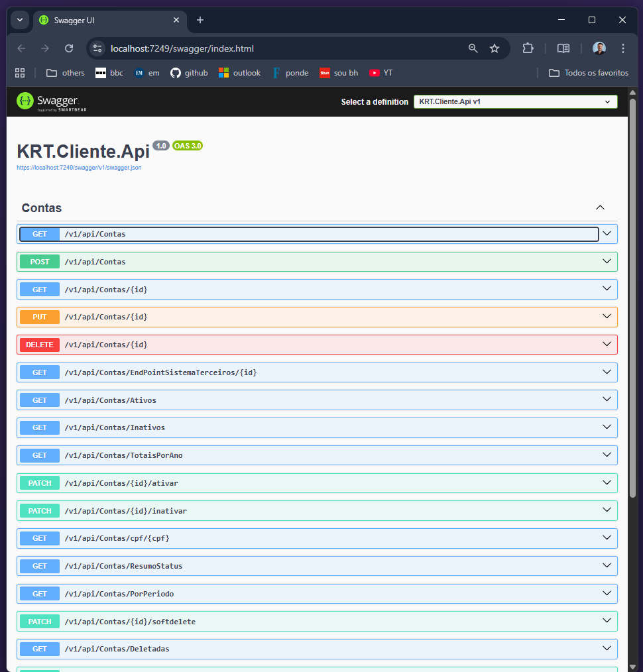Click the DELETE method badge
The image size is (643, 672).
pos(39,345)
